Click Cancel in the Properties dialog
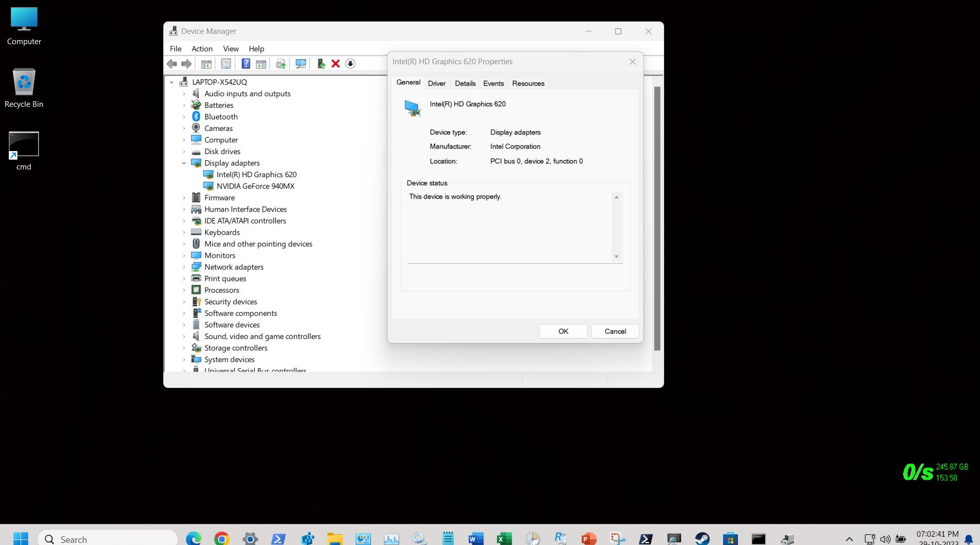 point(615,331)
